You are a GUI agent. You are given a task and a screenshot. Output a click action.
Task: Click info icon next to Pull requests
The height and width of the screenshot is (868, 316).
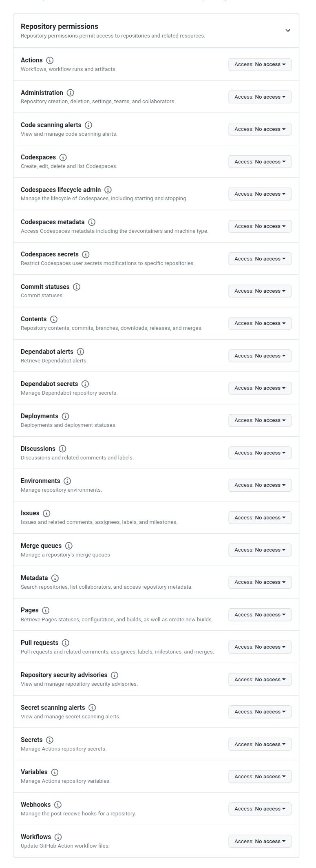pos(65,643)
